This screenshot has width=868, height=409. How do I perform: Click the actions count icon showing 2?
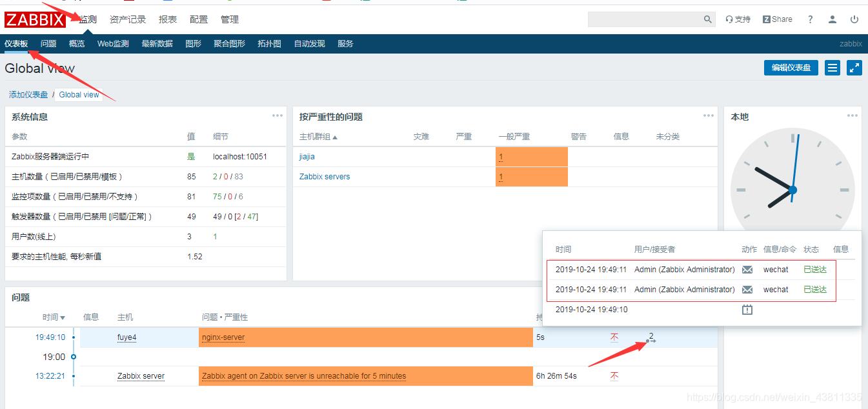pyautogui.click(x=651, y=337)
